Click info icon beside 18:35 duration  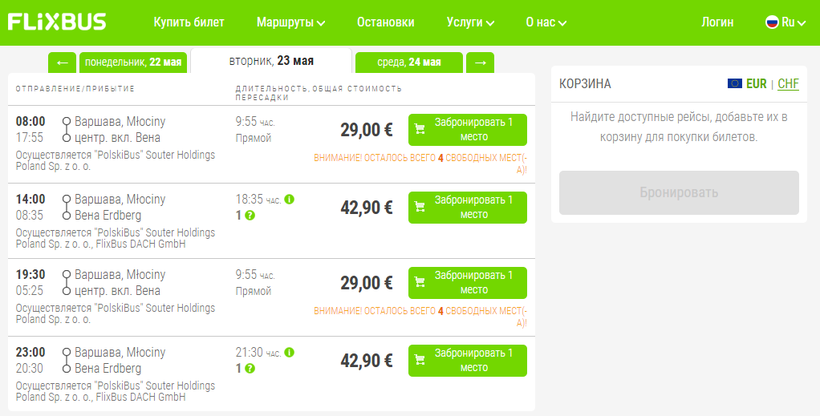(290, 199)
